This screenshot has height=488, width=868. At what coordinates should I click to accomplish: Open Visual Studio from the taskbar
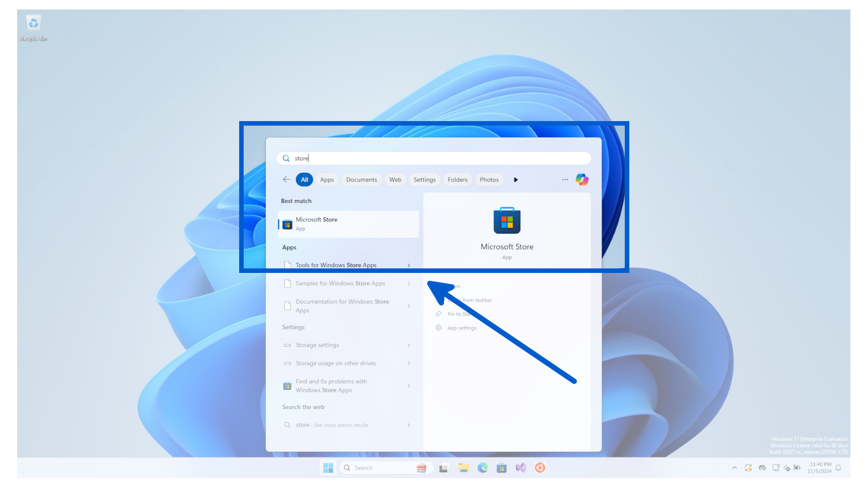point(521,468)
